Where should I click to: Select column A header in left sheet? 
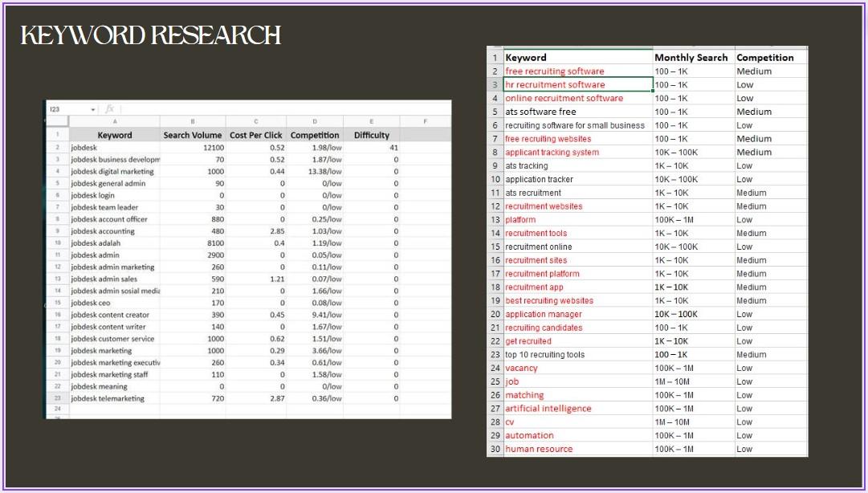coord(114,122)
